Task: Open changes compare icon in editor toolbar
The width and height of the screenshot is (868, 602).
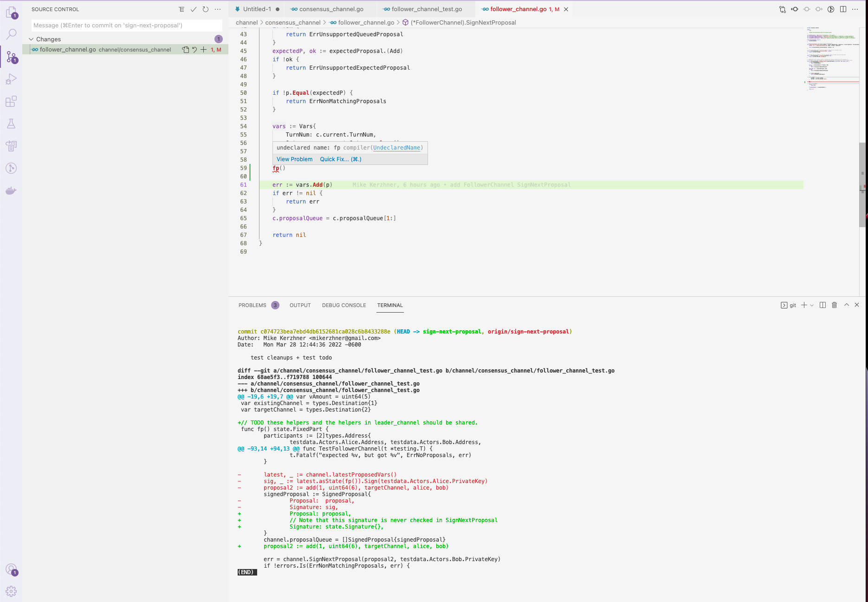Action: point(783,9)
